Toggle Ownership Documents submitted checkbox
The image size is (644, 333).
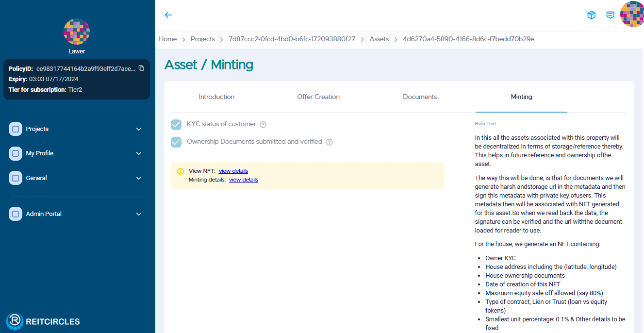(176, 142)
